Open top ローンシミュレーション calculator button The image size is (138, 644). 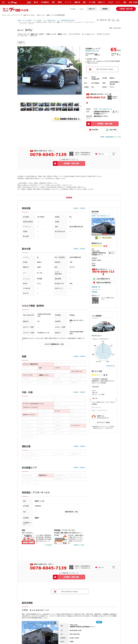tap(102, 69)
